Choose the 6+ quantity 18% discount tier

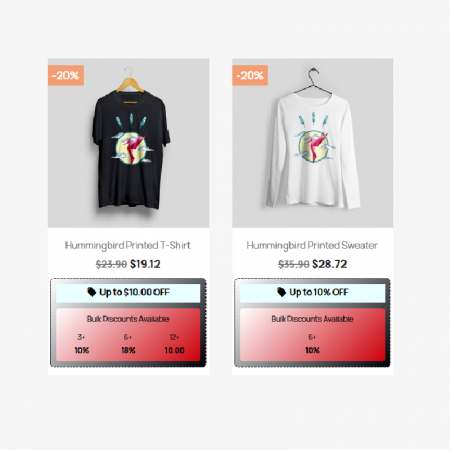tap(128, 344)
